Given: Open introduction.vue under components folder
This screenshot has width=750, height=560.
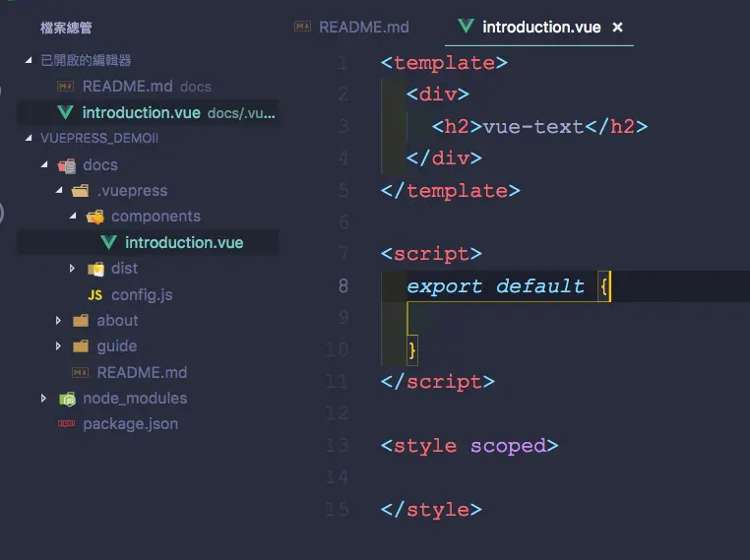Looking at the screenshot, I should [149, 242].
